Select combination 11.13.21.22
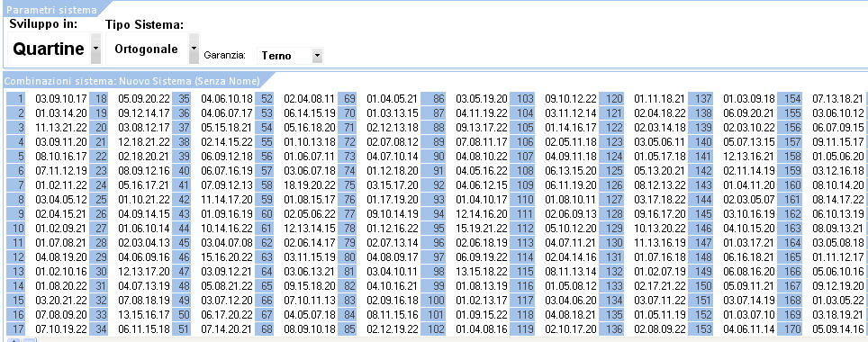868x342 pixels. [61, 128]
